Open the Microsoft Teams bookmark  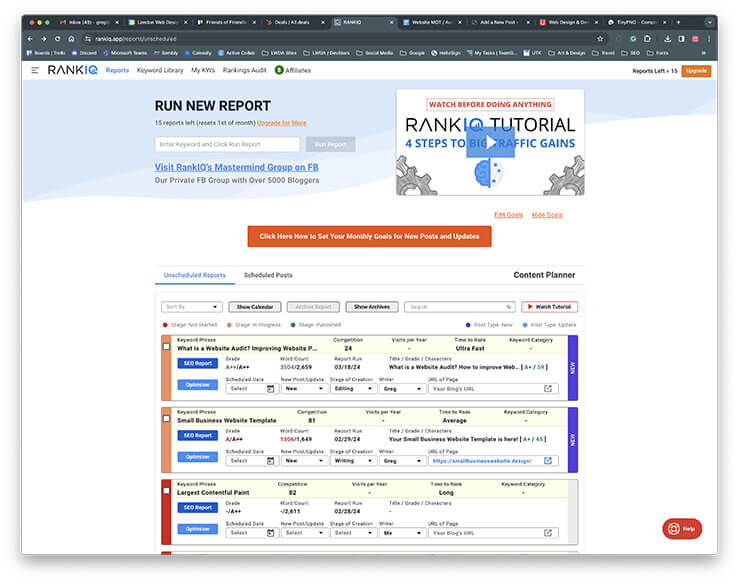[125, 53]
